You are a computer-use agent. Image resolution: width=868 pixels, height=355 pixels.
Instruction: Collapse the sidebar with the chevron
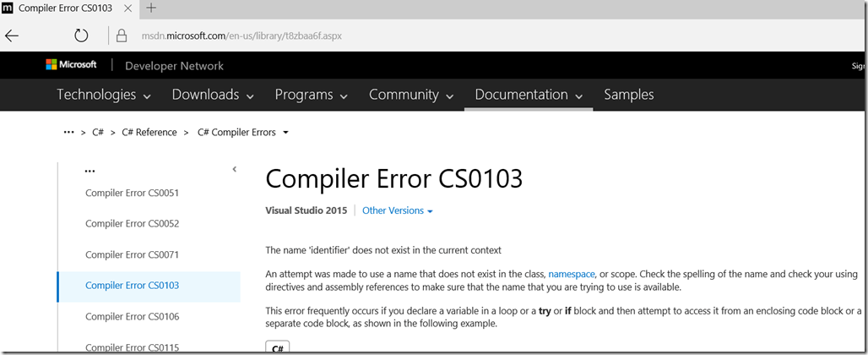coord(234,170)
